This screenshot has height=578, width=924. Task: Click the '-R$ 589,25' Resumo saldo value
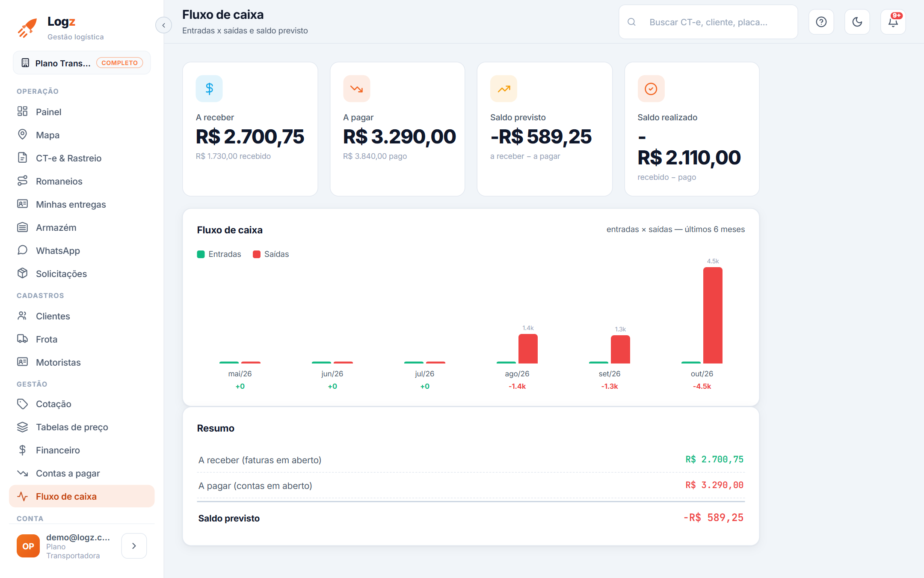click(x=713, y=518)
